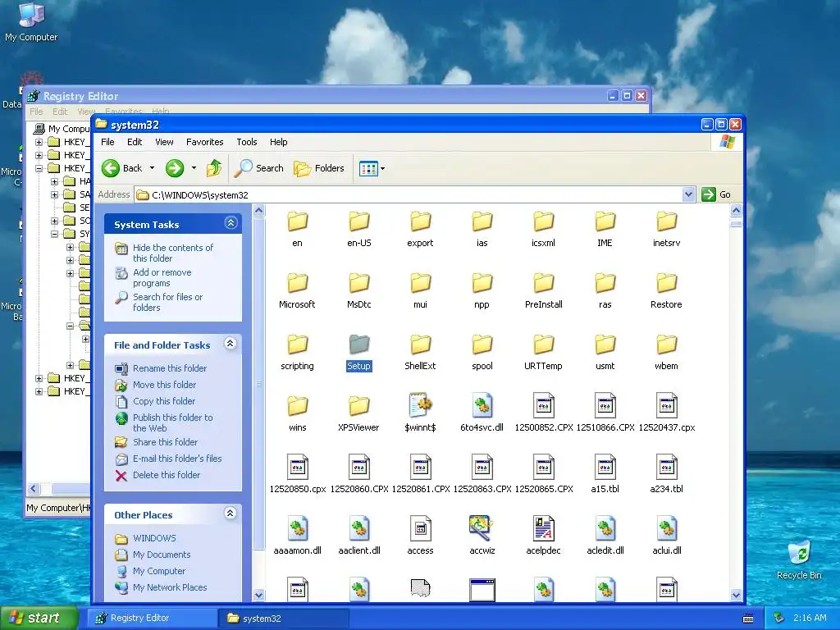Open My Documents in Other Places
The width and height of the screenshot is (840, 630).
(162, 555)
